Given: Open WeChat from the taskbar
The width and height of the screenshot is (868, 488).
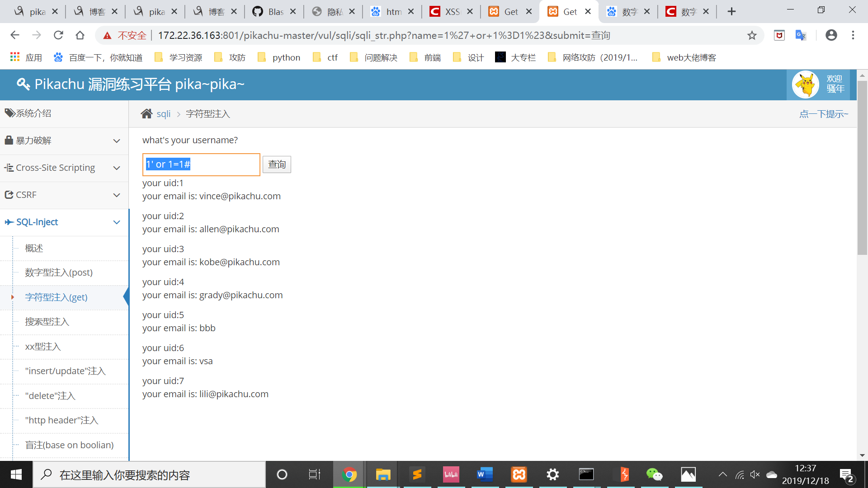Looking at the screenshot, I should [x=654, y=474].
